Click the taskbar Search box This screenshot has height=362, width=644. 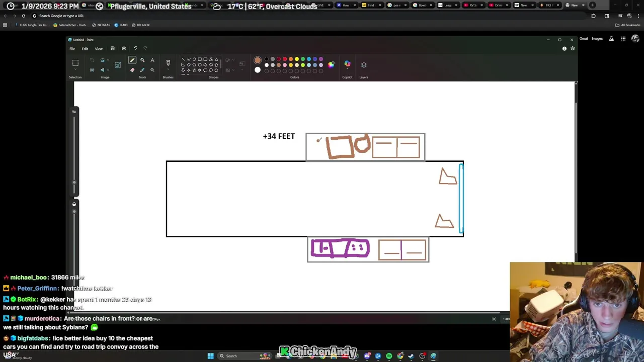coord(245,356)
